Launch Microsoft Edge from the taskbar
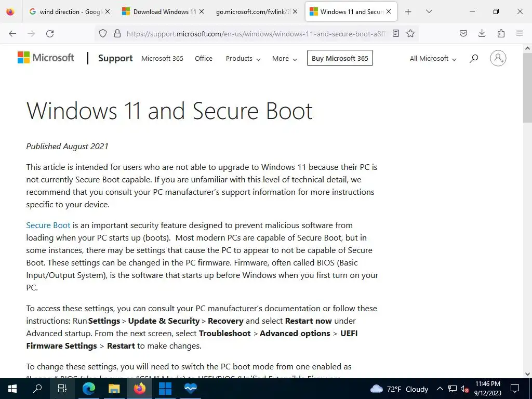Screen dimensions: 532x399 point(88,389)
